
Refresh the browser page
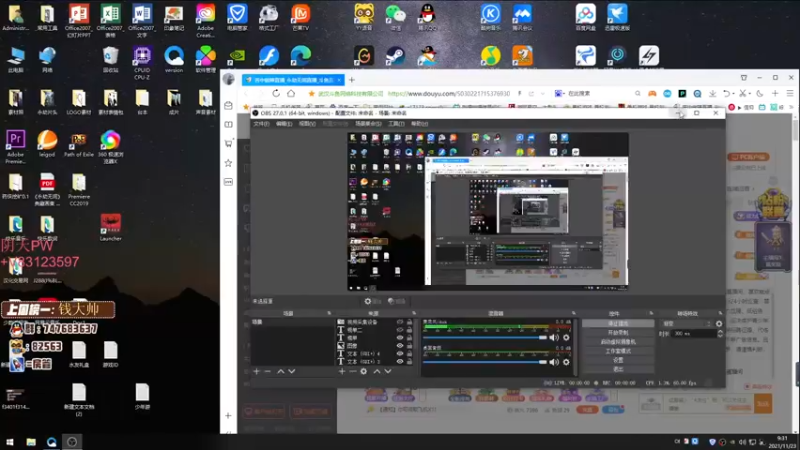[x=276, y=93]
